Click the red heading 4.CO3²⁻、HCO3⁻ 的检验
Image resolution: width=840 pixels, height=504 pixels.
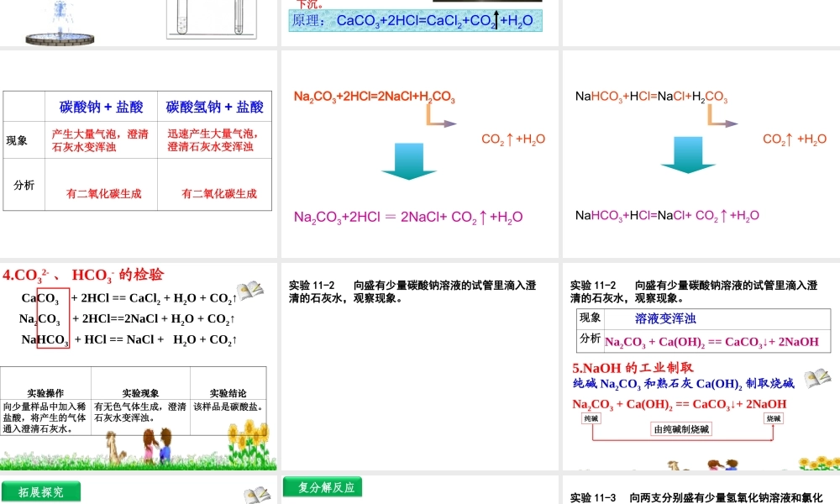[x=83, y=275]
